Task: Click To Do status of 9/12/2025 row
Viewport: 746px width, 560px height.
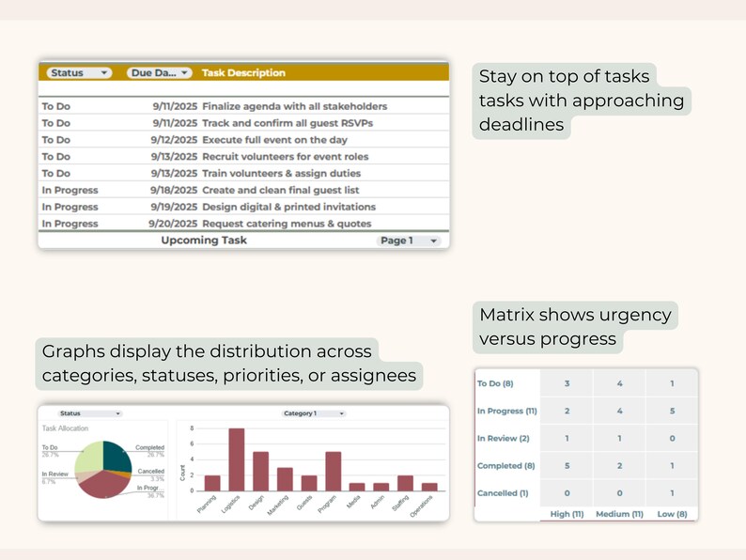Action: pyautogui.click(x=56, y=140)
